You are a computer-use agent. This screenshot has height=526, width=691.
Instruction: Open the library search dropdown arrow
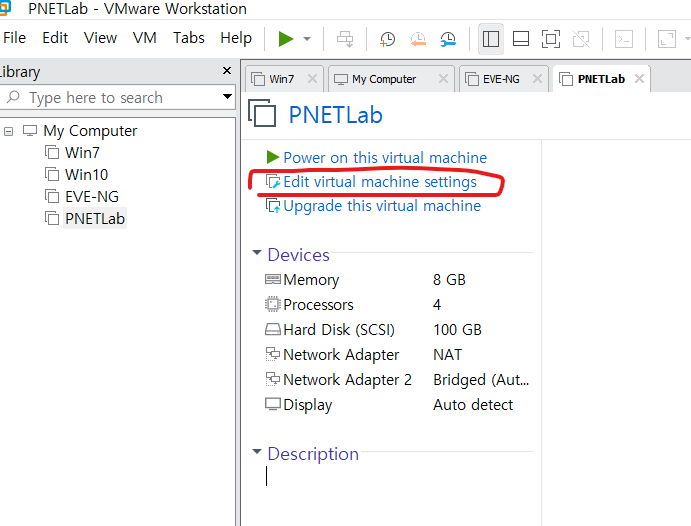(x=227, y=96)
